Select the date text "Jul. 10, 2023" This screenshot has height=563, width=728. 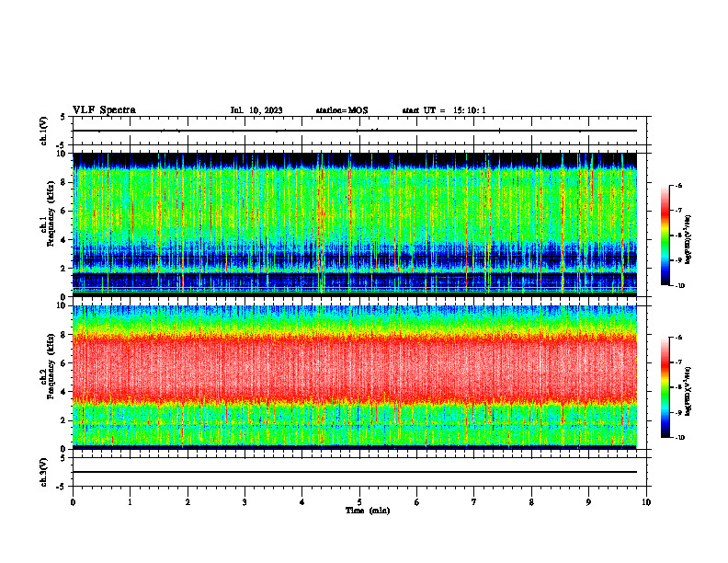point(256,110)
